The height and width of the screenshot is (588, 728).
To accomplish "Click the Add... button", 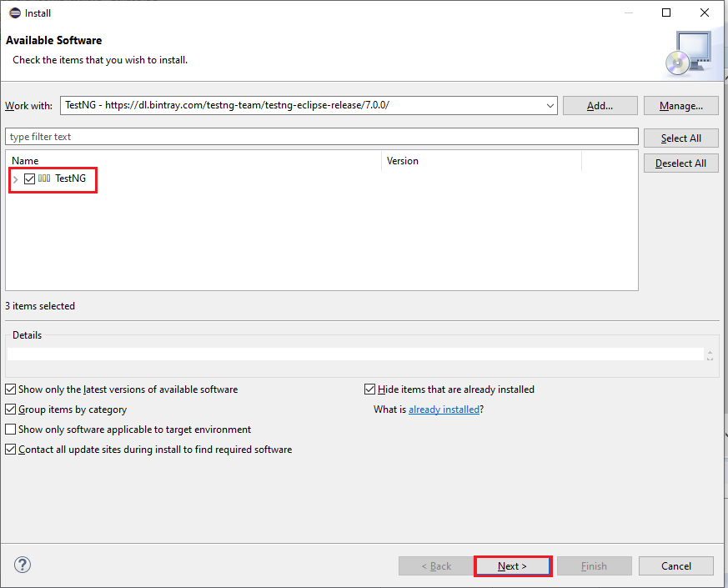I will coord(600,106).
